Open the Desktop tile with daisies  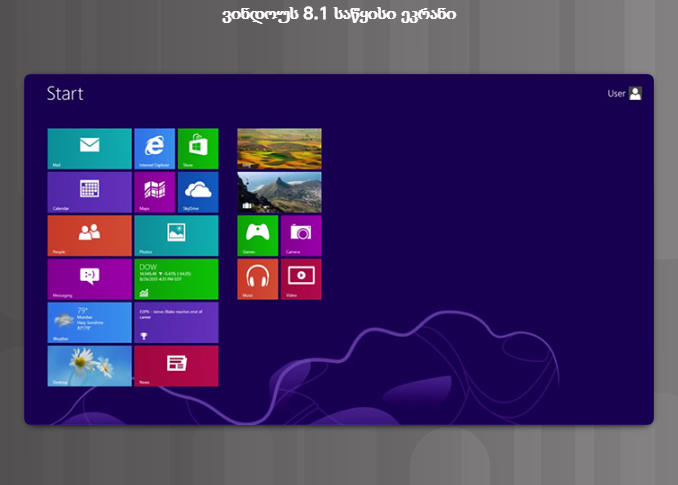pos(89,366)
